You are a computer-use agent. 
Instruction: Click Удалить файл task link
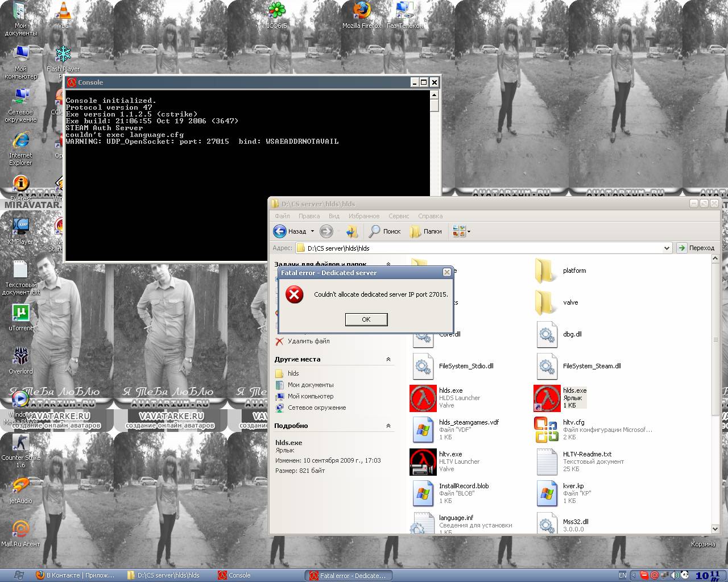[308, 341]
